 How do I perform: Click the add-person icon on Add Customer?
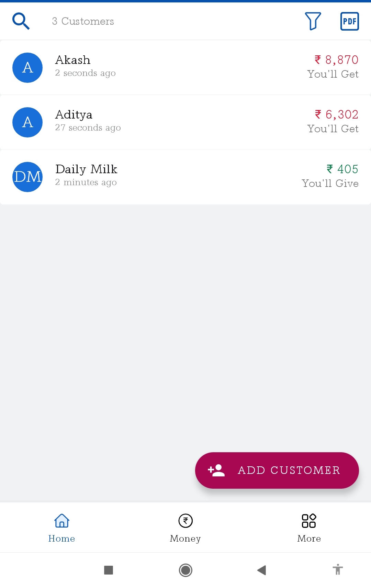tap(216, 470)
